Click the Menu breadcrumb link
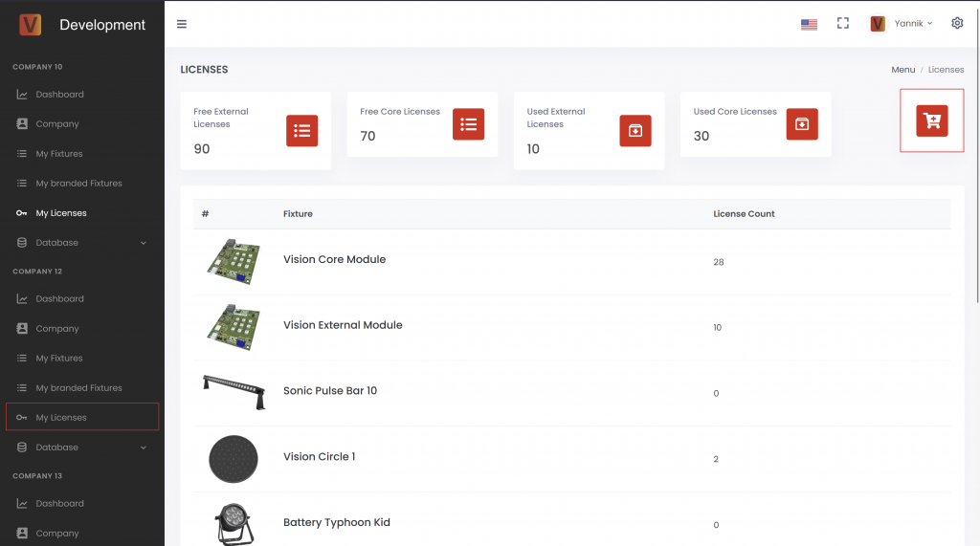980x546 pixels. tap(902, 70)
